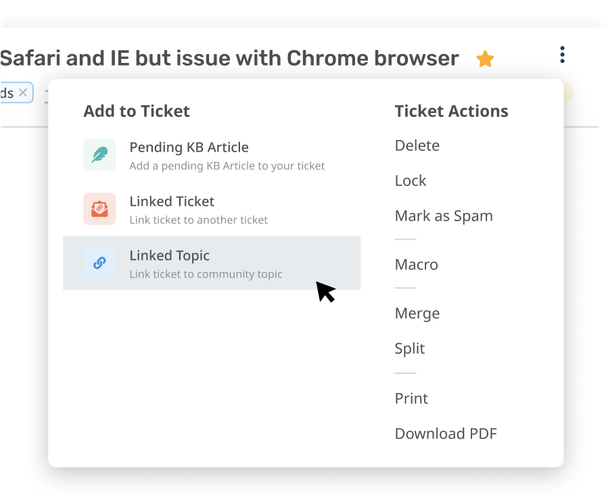Remove the tag using its x icon
The width and height of the screenshot is (608, 502).
click(x=24, y=93)
